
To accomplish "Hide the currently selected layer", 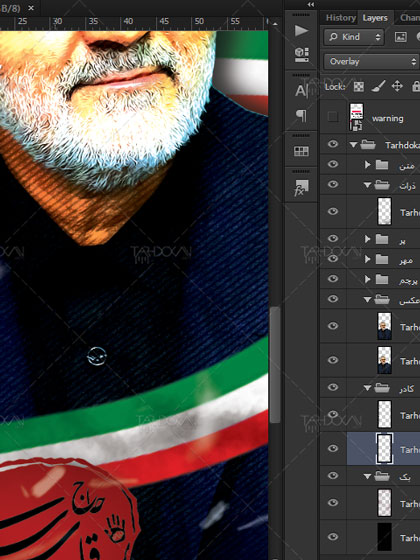I will [333, 448].
